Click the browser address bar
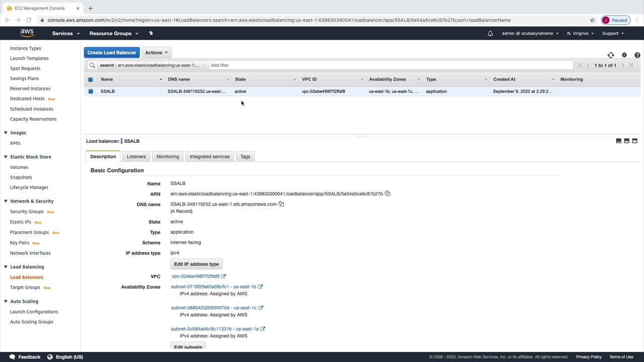The height and width of the screenshot is (362, 644). pyautogui.click(x=312, y=20)
